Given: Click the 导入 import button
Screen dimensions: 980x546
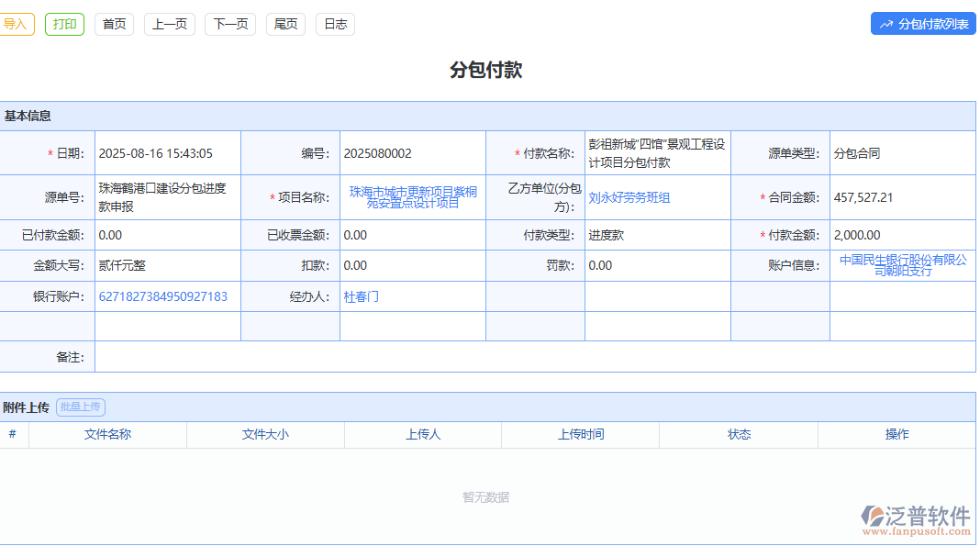Looking at the screenshot, I should click(16, 24).
